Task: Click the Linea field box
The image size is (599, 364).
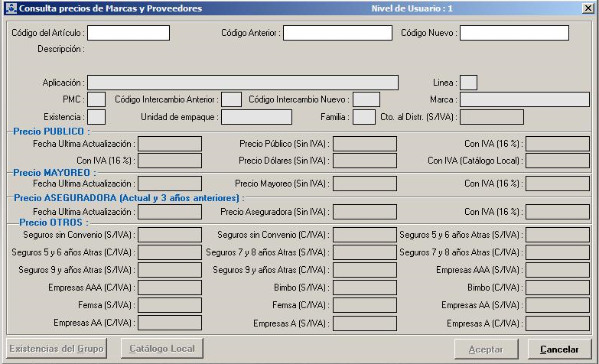Action: click(468, 83)
